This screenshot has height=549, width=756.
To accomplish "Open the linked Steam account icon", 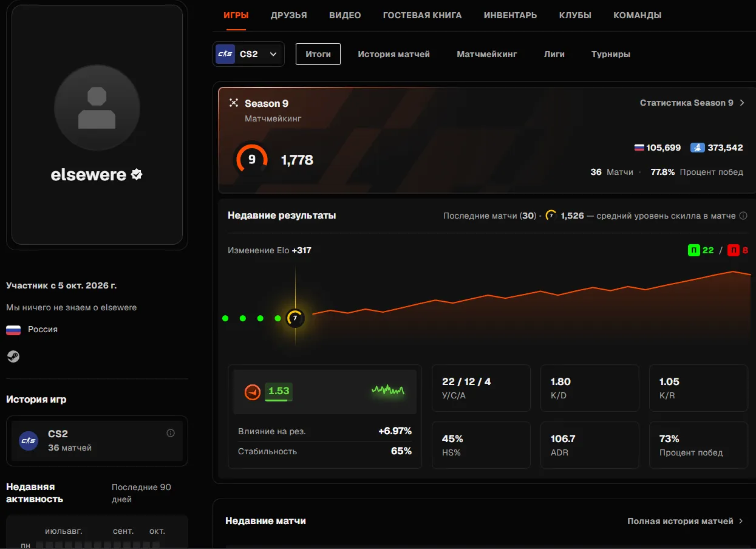I will [13, 356].
